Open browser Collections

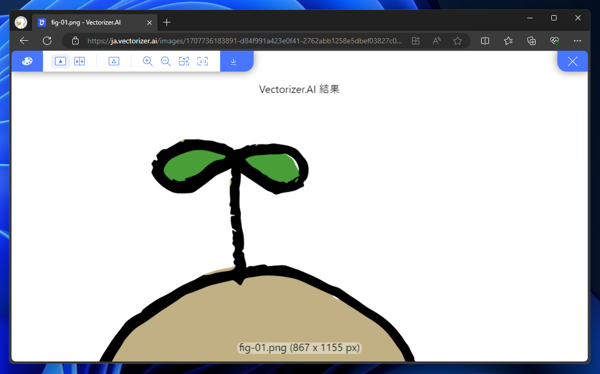click(x=531, y=41)
